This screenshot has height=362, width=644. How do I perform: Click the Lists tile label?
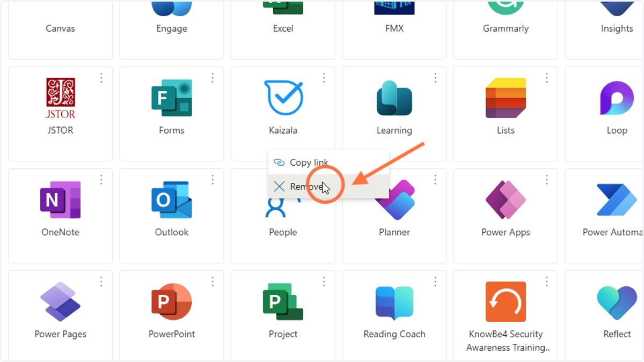[506, 130]
